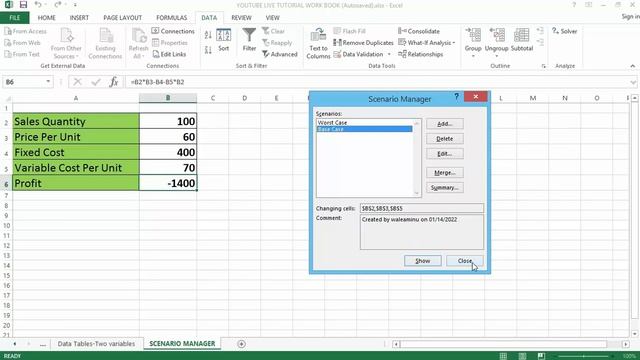
Task: Open Existing Connections
Action: click(105, 44)
